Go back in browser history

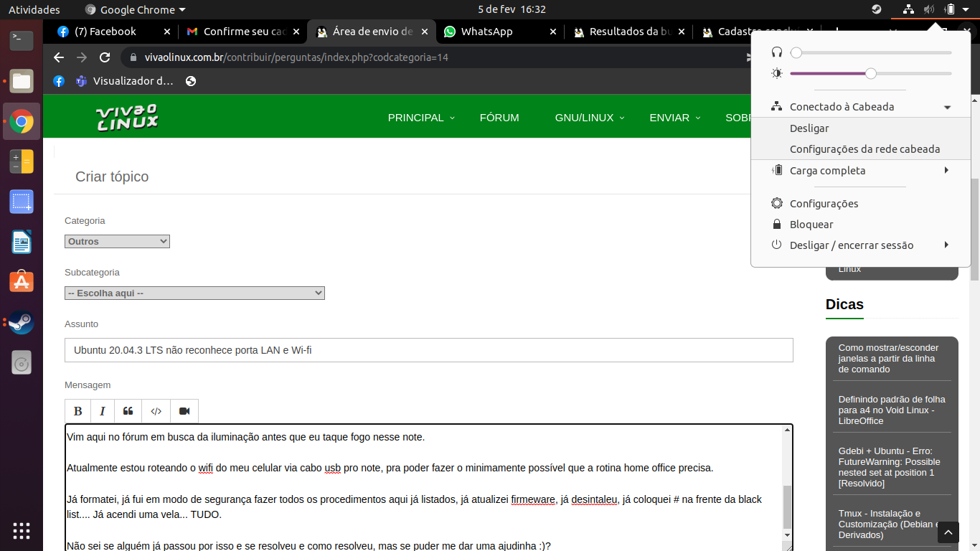pyautogui.click(x=59, y=57)
